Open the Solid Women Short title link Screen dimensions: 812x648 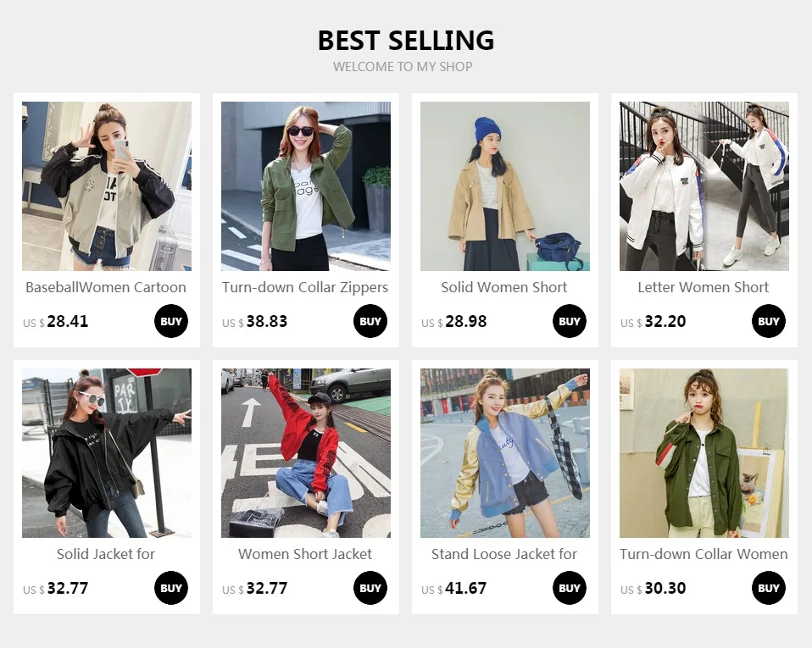pos(503,287)
